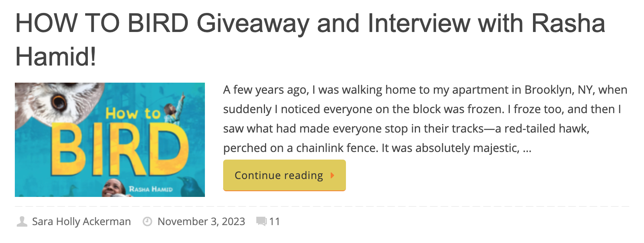Open the November 3, 2023 date link

tap(201, 221)
